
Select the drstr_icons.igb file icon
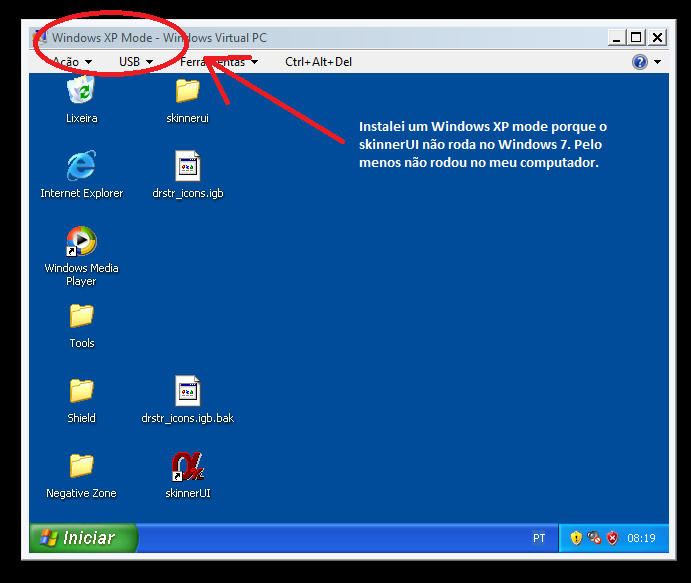click(x=188, y=166)
